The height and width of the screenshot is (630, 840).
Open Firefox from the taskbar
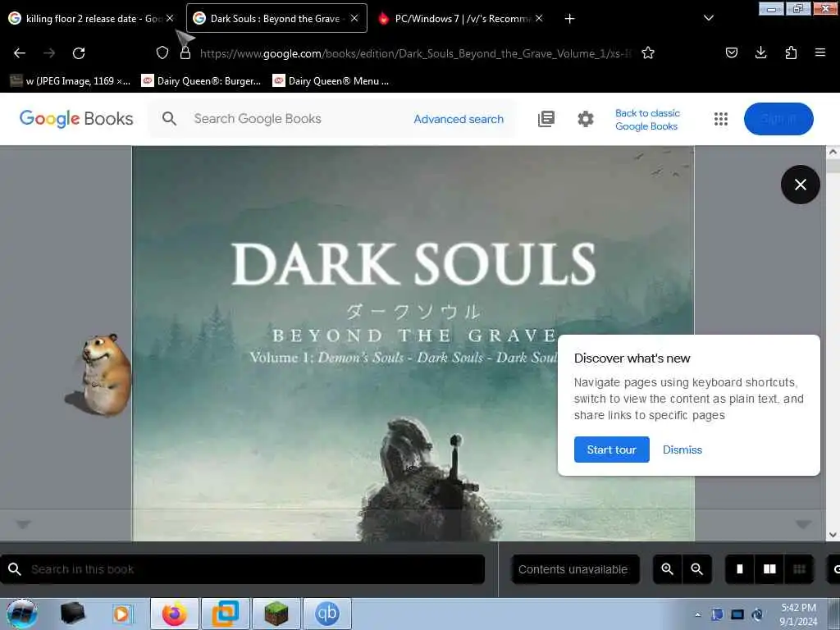coord(175,614)
